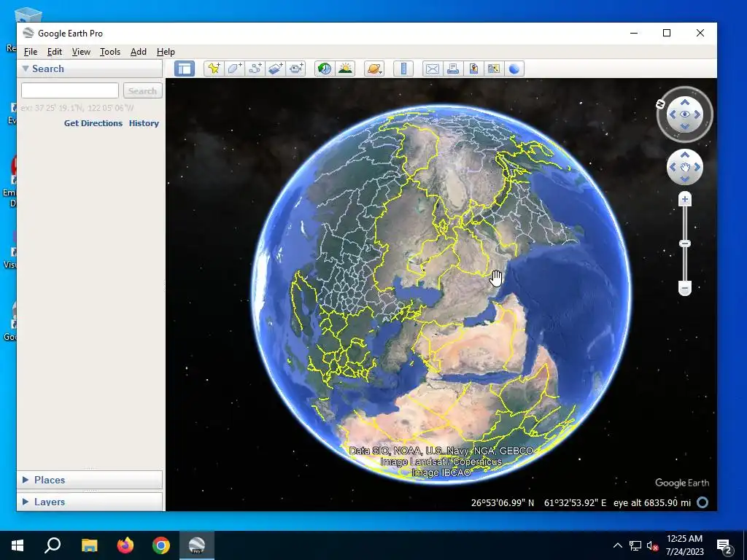This screenshot has height=560, width=747.
Task: Look up with the eye-ring arrow
Action: click(x=684, y=102)
